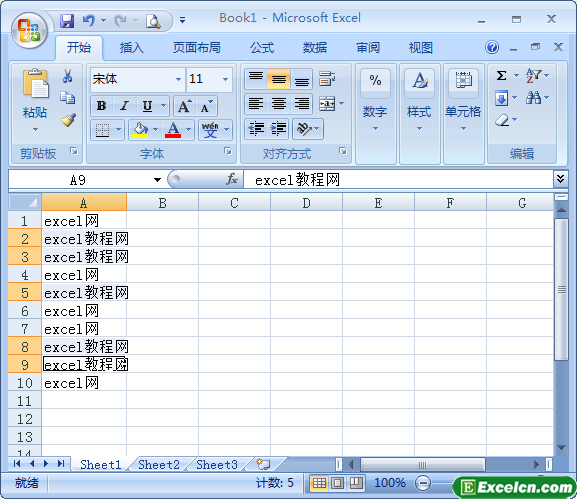Click the Wrap Text icon

tap(327, 78)
